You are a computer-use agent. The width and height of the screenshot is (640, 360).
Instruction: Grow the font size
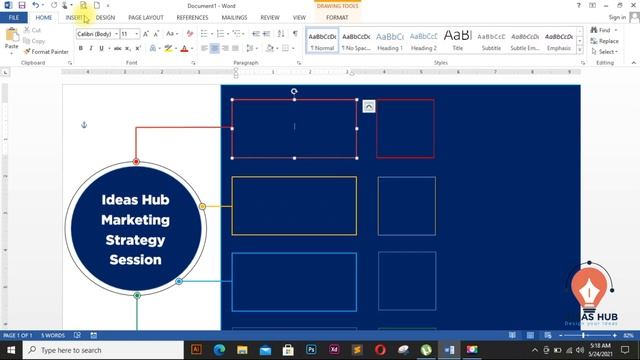click(146, 34)
